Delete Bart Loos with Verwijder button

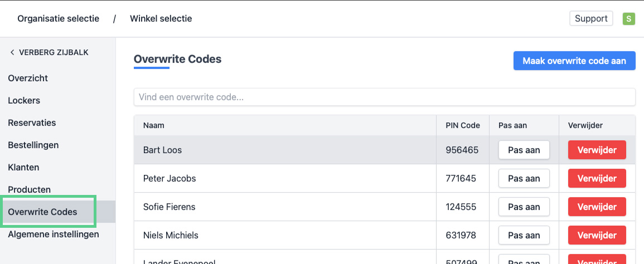597,150
